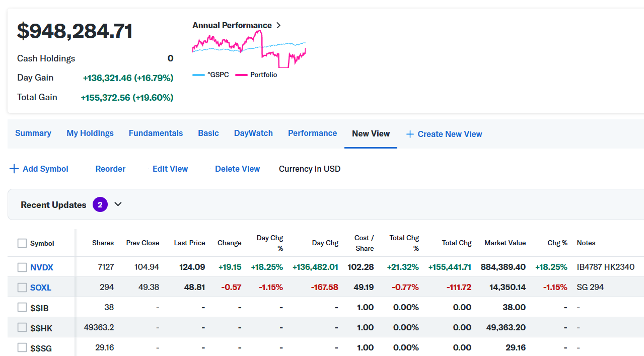Sort by Market Value column header

[505, 243]
